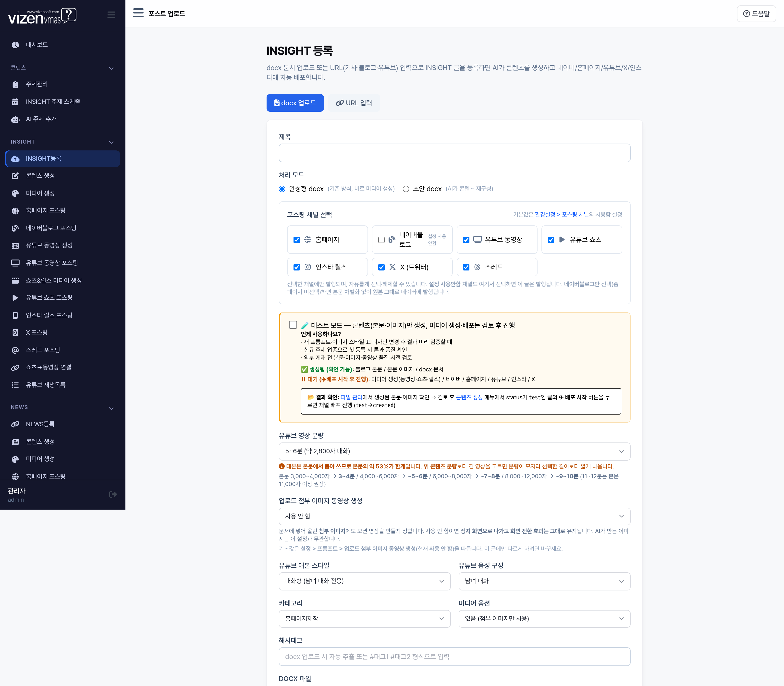Open the 미디어 옵션 dropdown

[x=544, y=619]
